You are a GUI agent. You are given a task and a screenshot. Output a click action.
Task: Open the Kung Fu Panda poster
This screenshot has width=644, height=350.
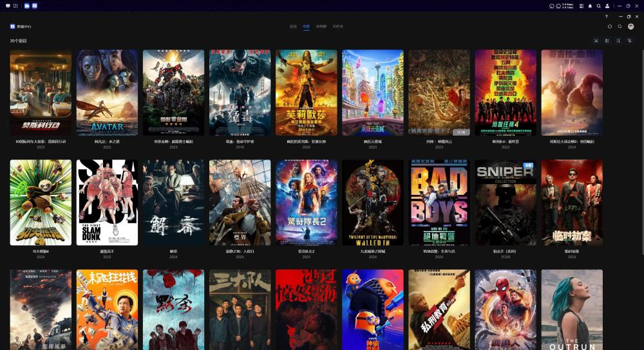coord(41,203)
